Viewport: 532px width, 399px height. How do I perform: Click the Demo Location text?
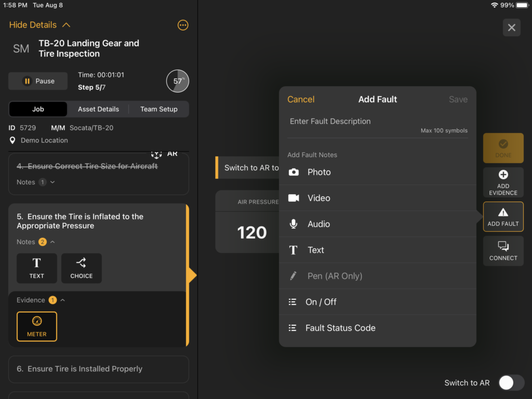tap(45, 140)
